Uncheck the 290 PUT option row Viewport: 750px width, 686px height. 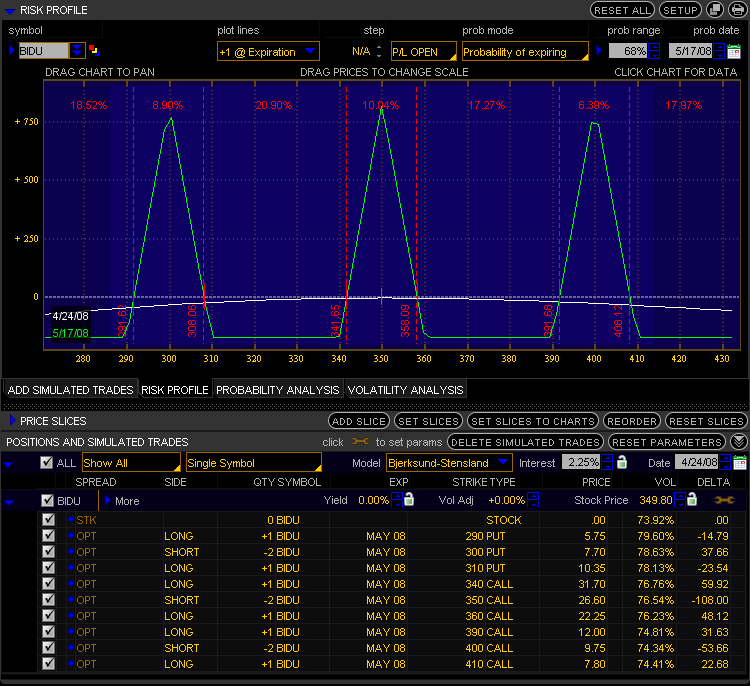[48, 535]
